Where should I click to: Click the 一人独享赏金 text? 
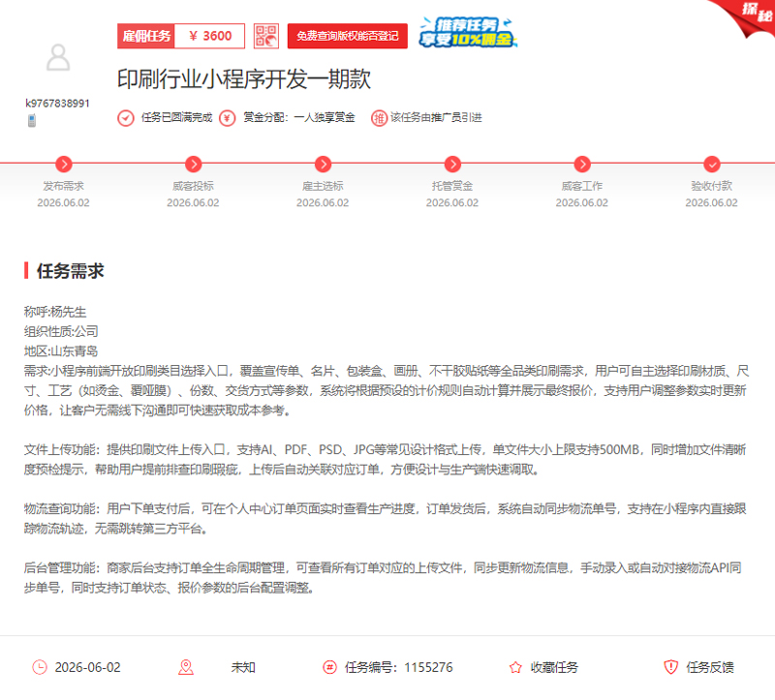[x=325, y=117]
